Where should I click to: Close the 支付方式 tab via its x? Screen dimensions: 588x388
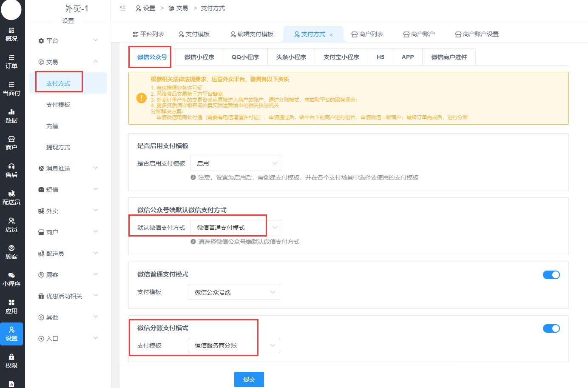click(331, 34)
